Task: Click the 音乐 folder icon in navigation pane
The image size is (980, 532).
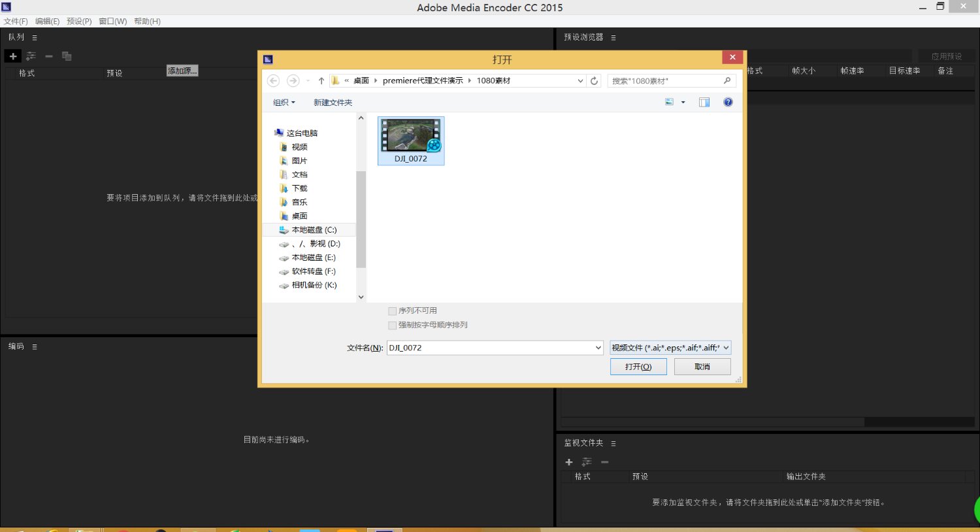Action: pyautogui.click(x=284, y=203)
